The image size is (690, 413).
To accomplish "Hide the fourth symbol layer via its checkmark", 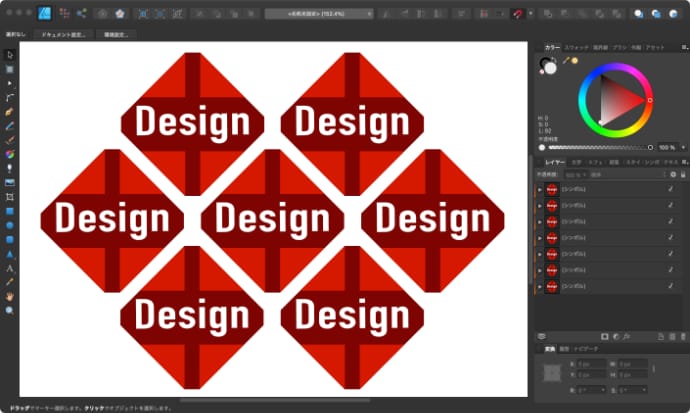I will coord(670,238).
